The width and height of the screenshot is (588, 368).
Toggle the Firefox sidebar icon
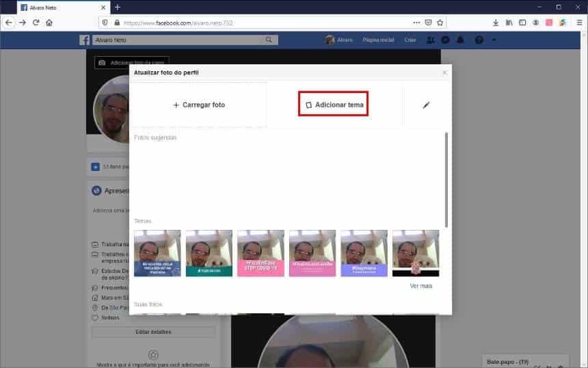point(522,23)
